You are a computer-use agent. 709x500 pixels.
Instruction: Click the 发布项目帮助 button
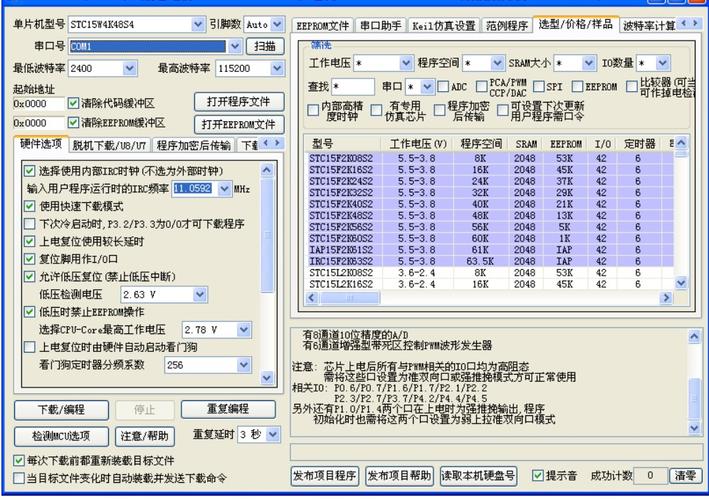click(x=399, y=476)
